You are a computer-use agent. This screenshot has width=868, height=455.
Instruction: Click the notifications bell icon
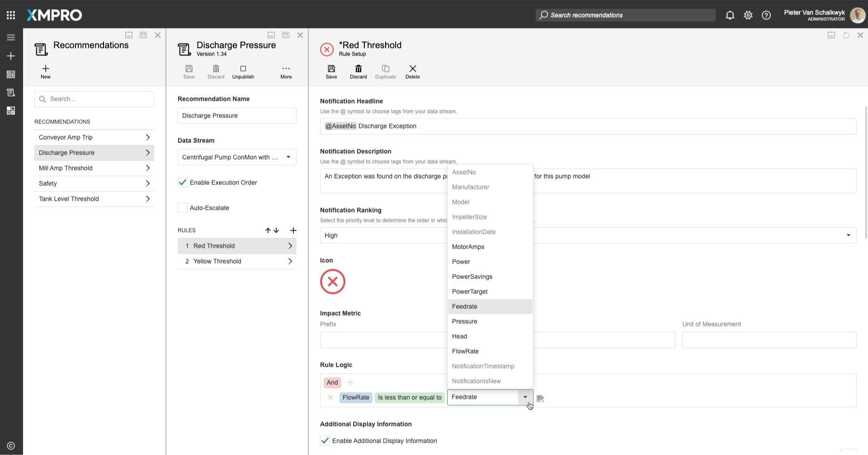[x=730, y=15]
